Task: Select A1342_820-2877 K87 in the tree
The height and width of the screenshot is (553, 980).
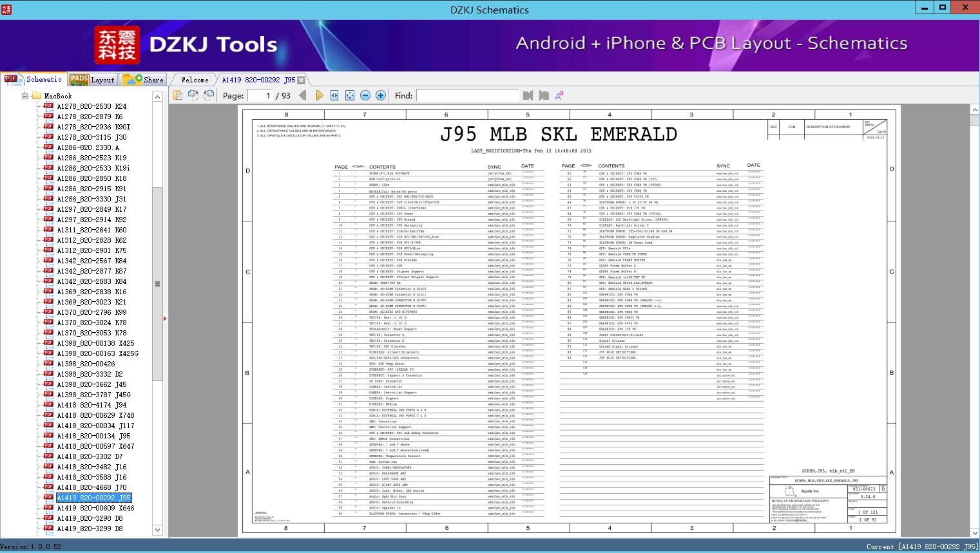Action: pos(91,271)
